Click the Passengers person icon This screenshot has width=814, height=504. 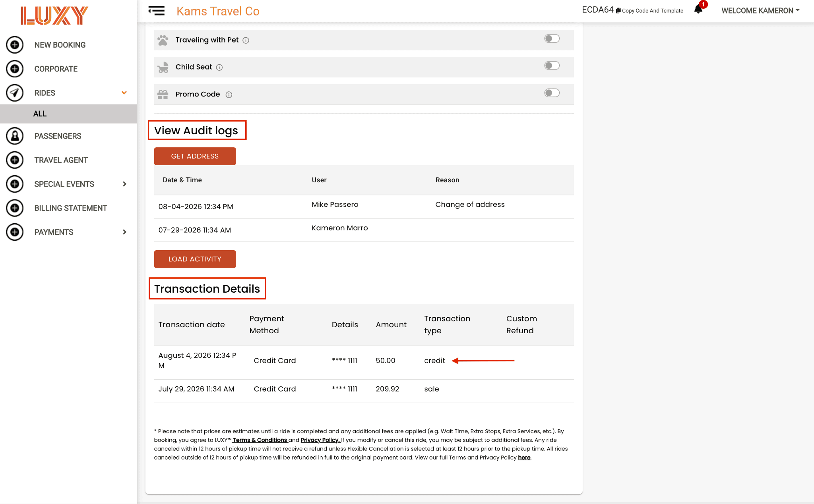point(15,136)
